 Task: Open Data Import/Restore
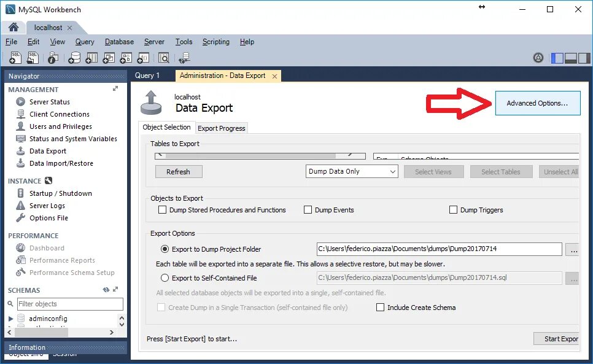click(61, 163)
